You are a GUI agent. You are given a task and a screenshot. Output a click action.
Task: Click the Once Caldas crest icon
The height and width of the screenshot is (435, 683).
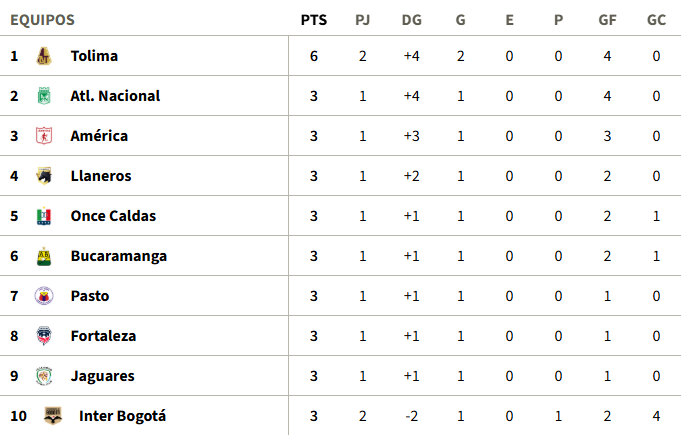[43, 216]
